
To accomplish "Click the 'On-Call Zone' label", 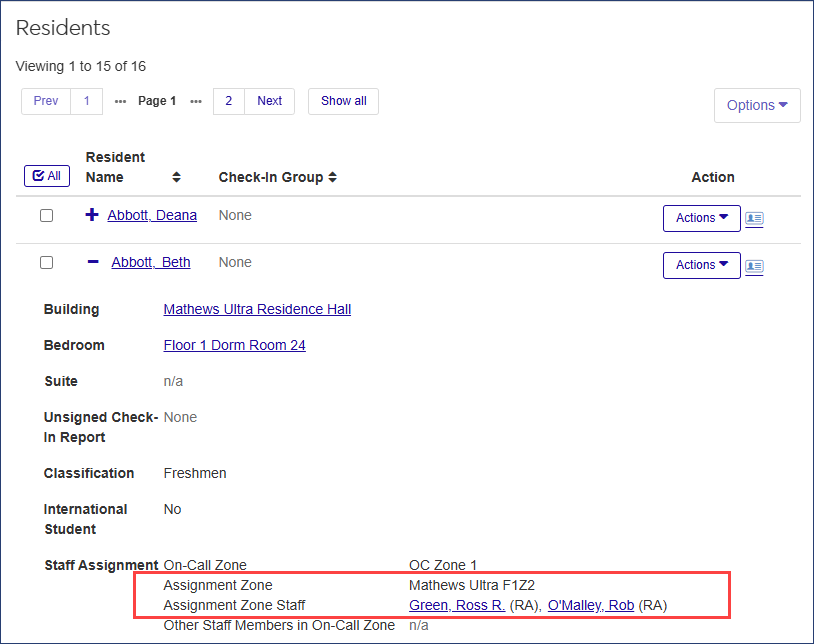I will [205, 565].
